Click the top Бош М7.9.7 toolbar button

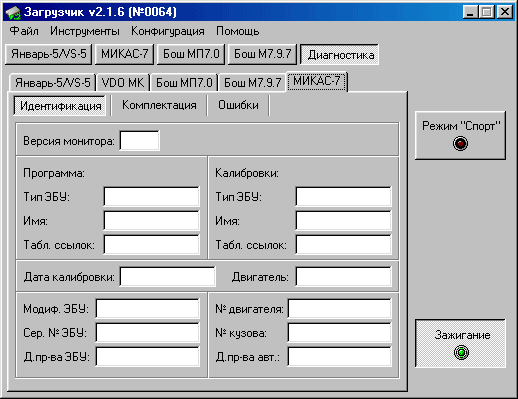262,54
